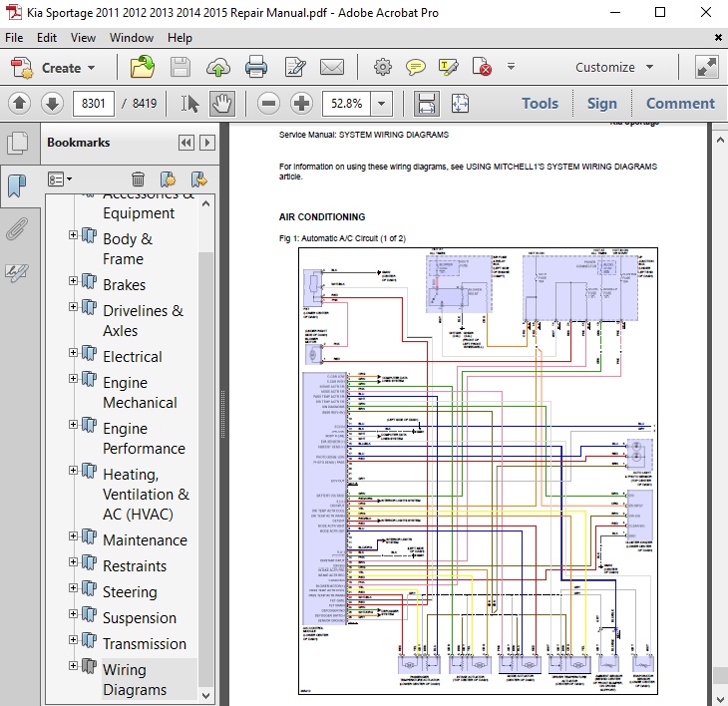Select the Hand pan tool
Screen dimensions: 728x706
pos(222,103)
